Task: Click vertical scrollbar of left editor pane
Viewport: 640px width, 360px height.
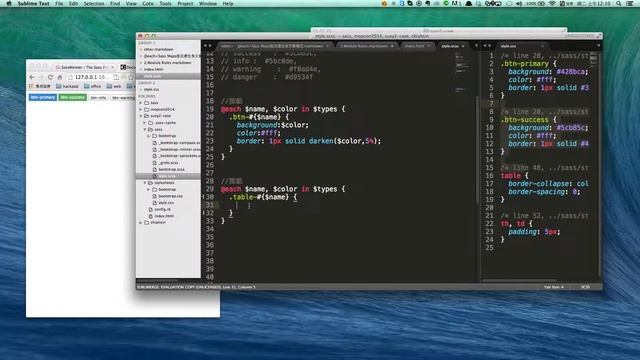Action: pyautogui.click(x=477, y=149)
